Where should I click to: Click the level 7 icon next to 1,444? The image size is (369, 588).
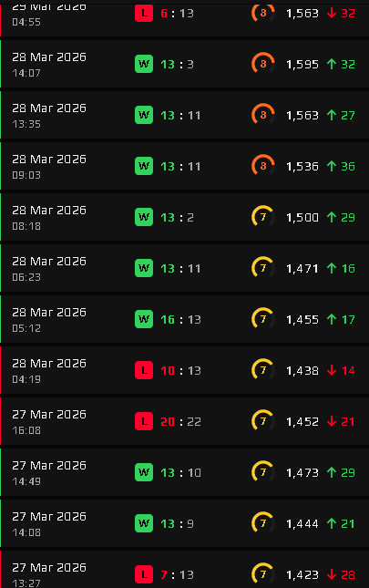(263, 523)
